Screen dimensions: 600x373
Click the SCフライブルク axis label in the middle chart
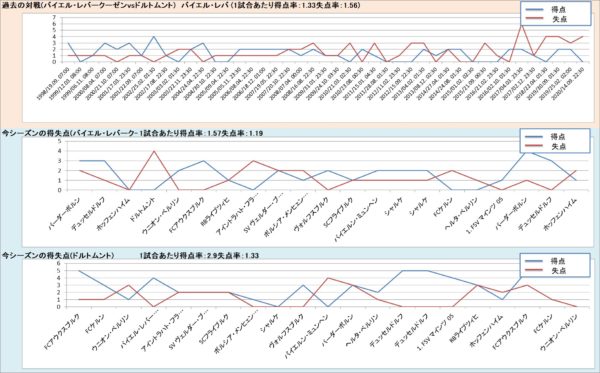(x=339, y=211)
